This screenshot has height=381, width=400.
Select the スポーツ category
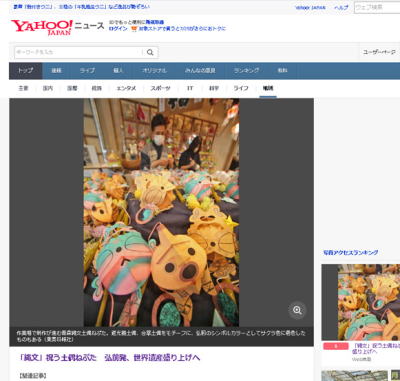160,88
